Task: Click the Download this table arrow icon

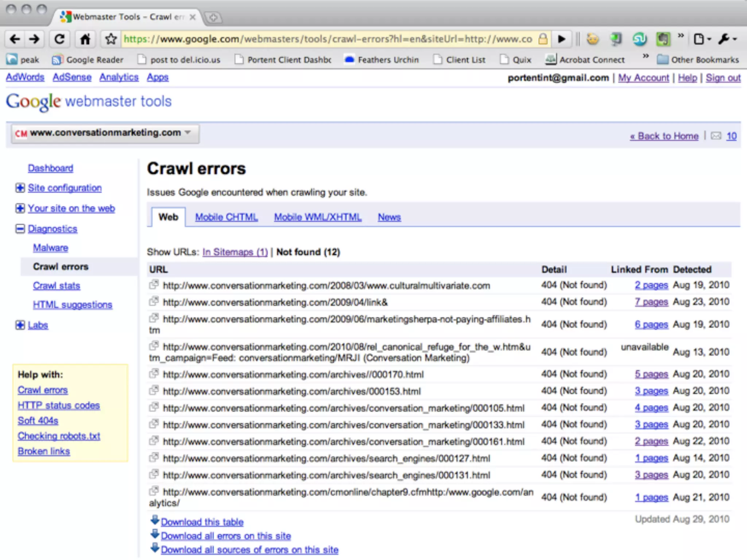Action: point(155,520)
